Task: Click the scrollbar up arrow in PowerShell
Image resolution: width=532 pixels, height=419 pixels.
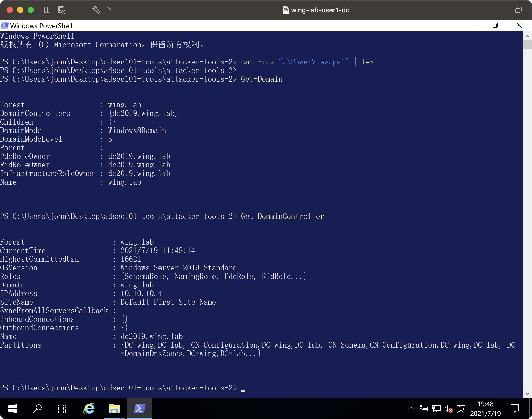Action: [527, 36]
